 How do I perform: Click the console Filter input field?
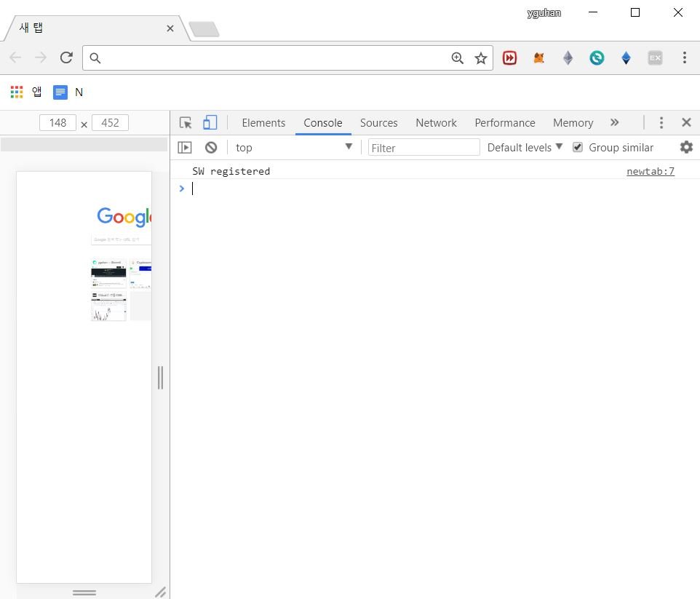pyautogui.click(x=423, y=148)
